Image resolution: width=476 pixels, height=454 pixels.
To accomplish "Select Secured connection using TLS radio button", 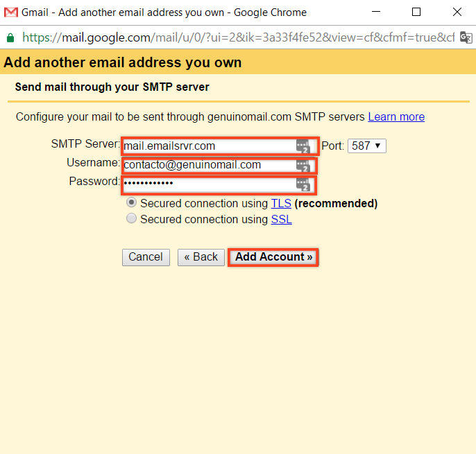I will 131,202.
